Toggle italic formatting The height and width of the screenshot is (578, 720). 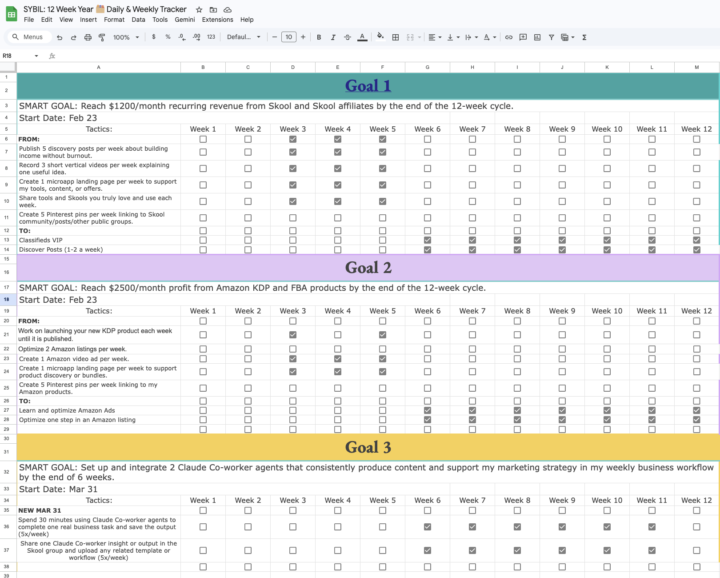[333, 37]
